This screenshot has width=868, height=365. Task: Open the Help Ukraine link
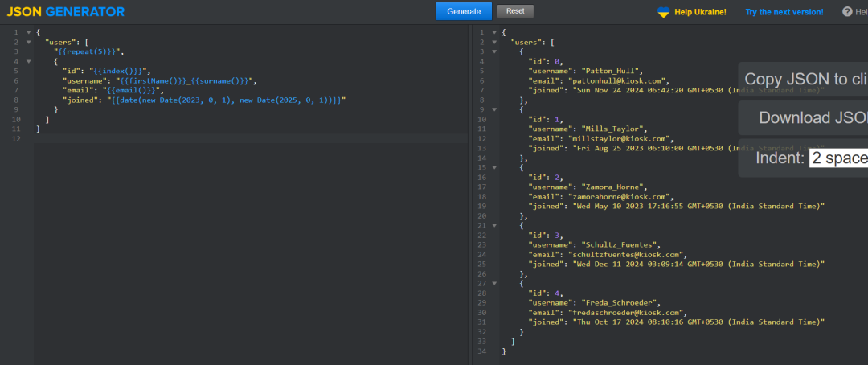pyautogui.click(x=699, y=12)
